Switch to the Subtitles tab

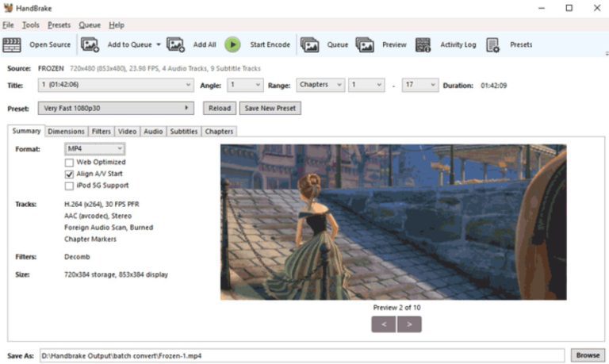(x=183, y=132)
